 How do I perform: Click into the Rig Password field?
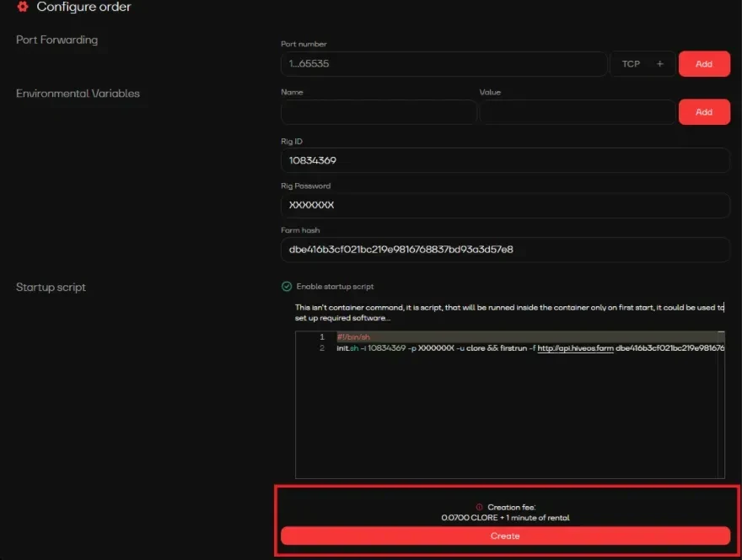click(505, 205)
